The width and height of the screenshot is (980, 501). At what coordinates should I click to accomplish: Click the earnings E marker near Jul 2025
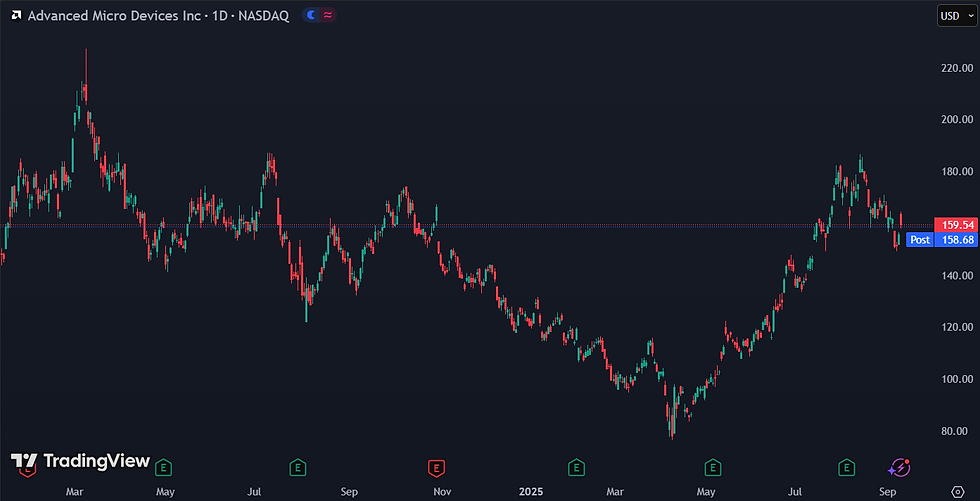[846, 466]
